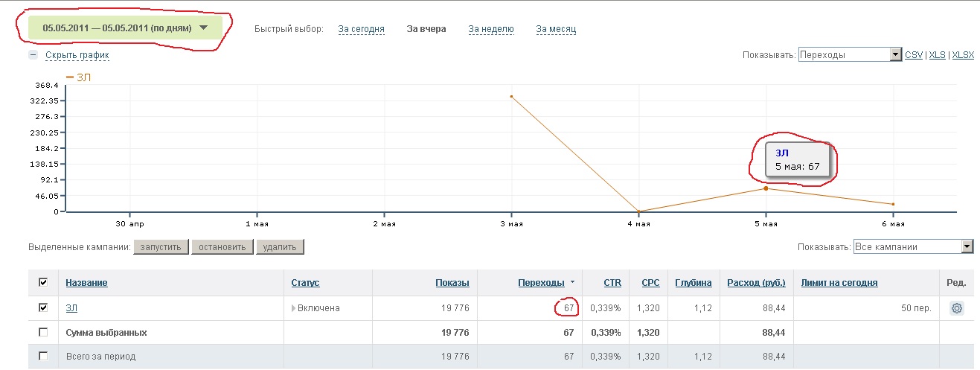Select quick range За сегодня
This screenshot has width=980, height=370.
tap(361, 29)
